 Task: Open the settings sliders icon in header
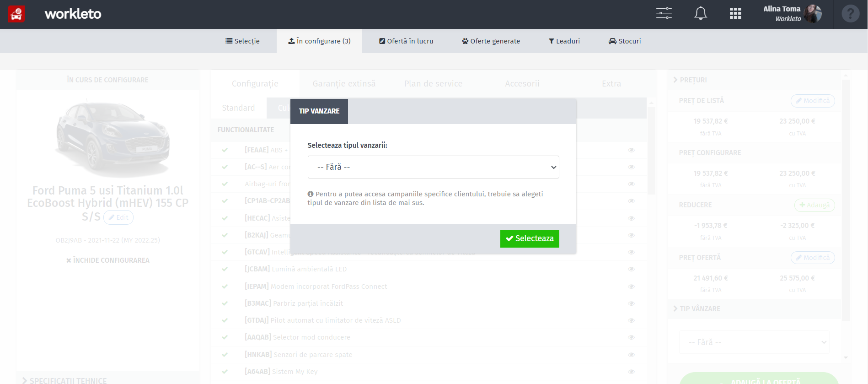pos(664,13)
